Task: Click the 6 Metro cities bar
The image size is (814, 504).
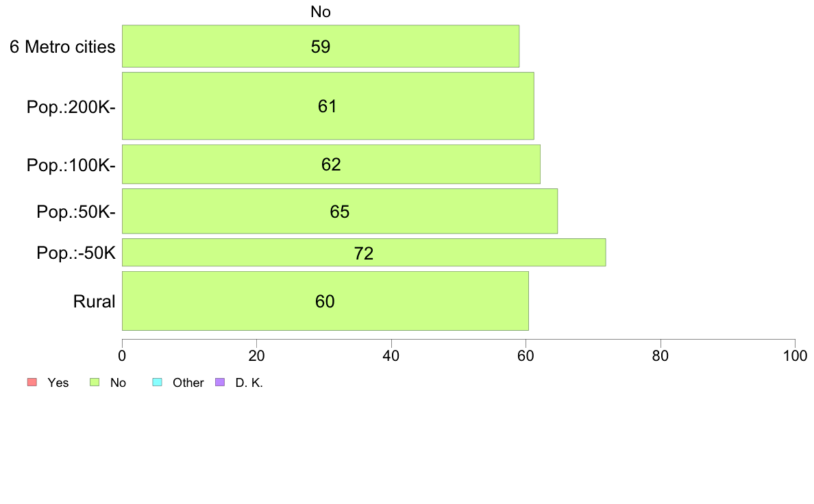Action: [x=320, y=47]
